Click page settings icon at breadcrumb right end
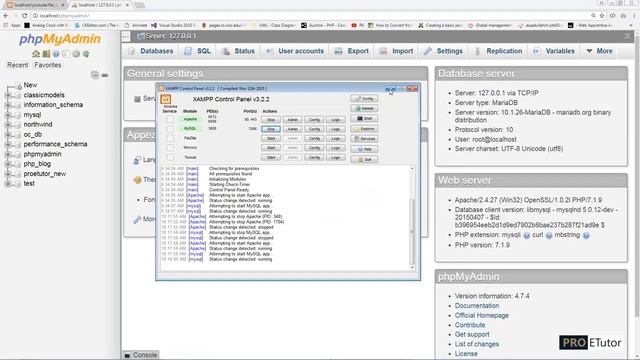Viewport: 640px width, 360px height. coord(627,36)
